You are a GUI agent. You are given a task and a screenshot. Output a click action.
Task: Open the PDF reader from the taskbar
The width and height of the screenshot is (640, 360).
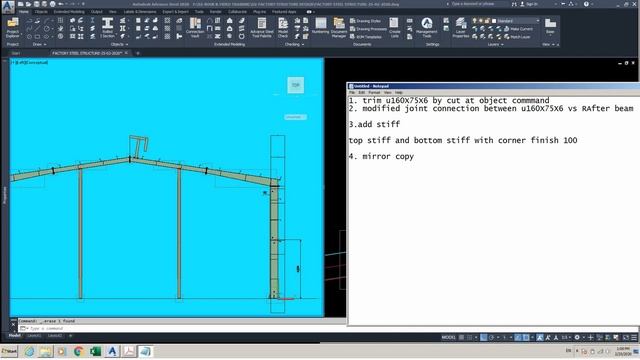(129, 351)
